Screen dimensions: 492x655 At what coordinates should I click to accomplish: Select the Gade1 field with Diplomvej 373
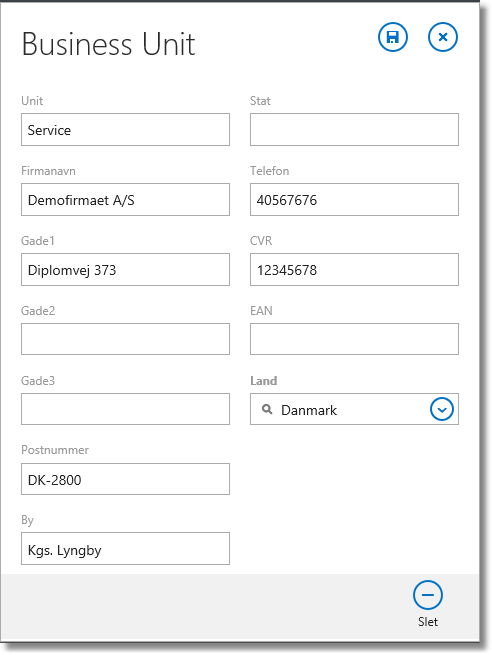point(125,269)
